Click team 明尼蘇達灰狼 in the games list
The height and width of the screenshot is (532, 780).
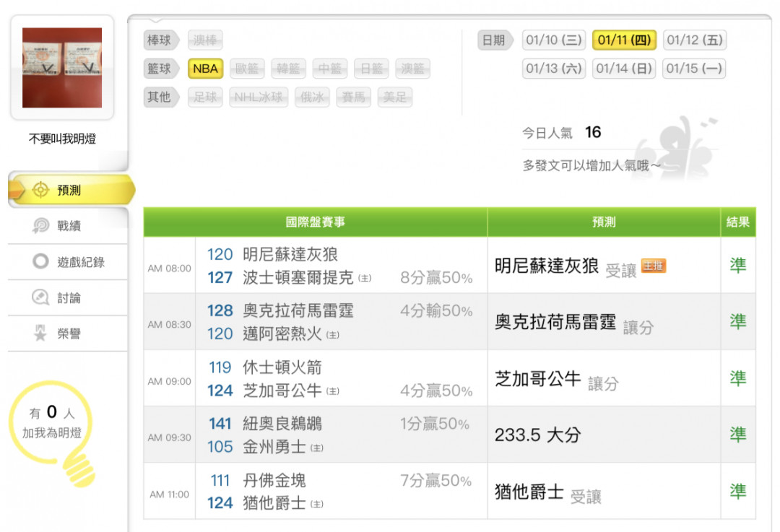[x=290, y=255]
